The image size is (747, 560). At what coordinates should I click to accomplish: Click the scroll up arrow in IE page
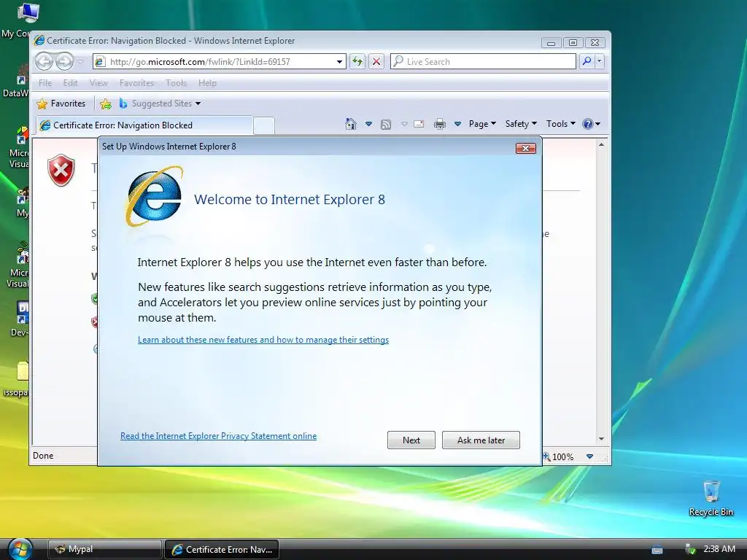click(x=601, y=144)
